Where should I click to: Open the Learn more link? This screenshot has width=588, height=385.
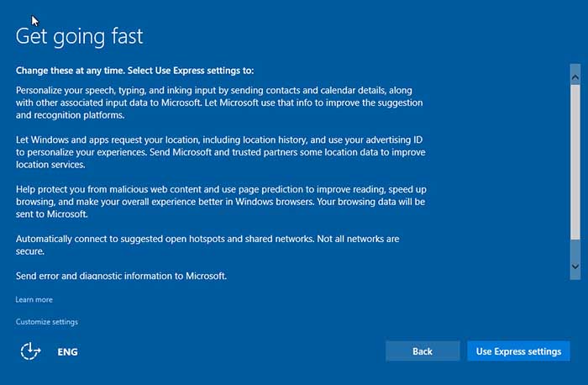click(34, 299)
